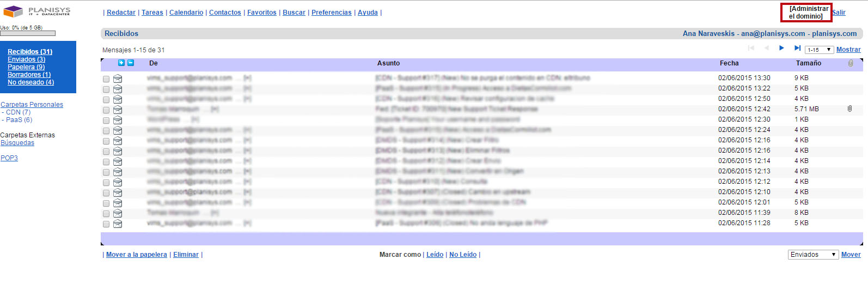Open the Enviados (3) folder
Viewport: 868px width, 283px height.
pos(26,59)
